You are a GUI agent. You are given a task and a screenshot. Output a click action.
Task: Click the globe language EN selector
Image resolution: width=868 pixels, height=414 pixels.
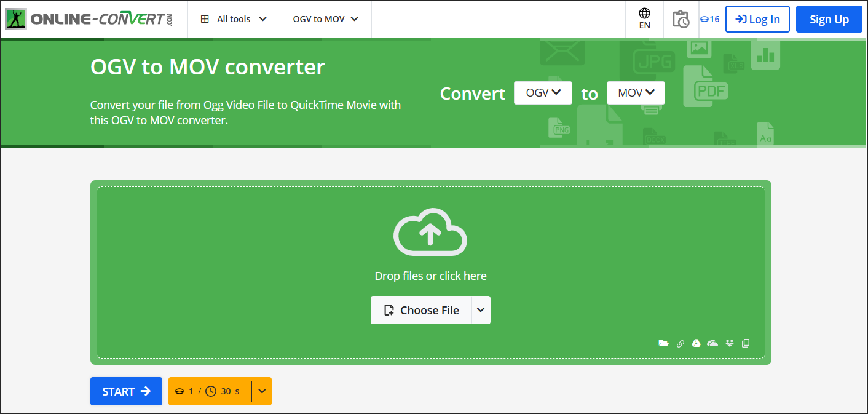[644, 19]
